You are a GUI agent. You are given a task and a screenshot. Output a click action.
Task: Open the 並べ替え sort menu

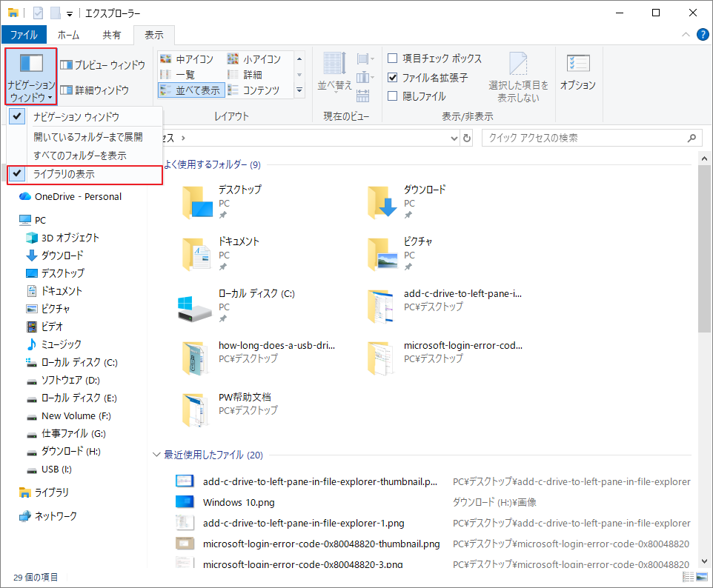coord(335,72)
